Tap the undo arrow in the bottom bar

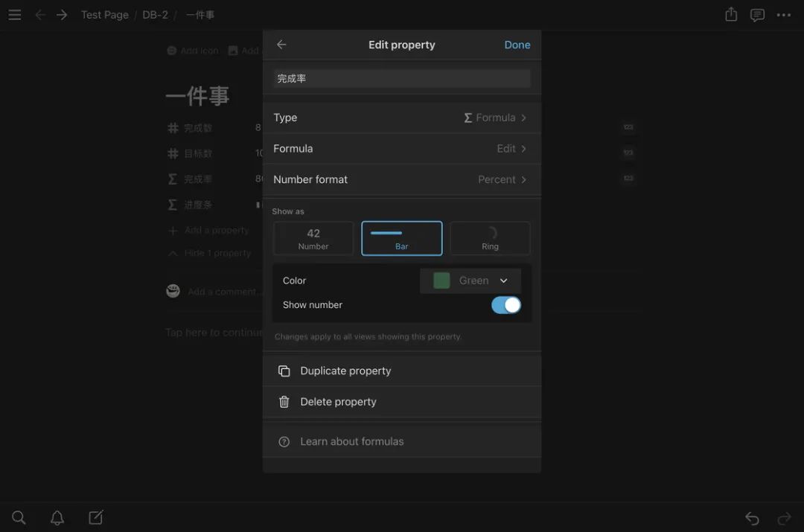pyautogui.click(x=752, y=518)
